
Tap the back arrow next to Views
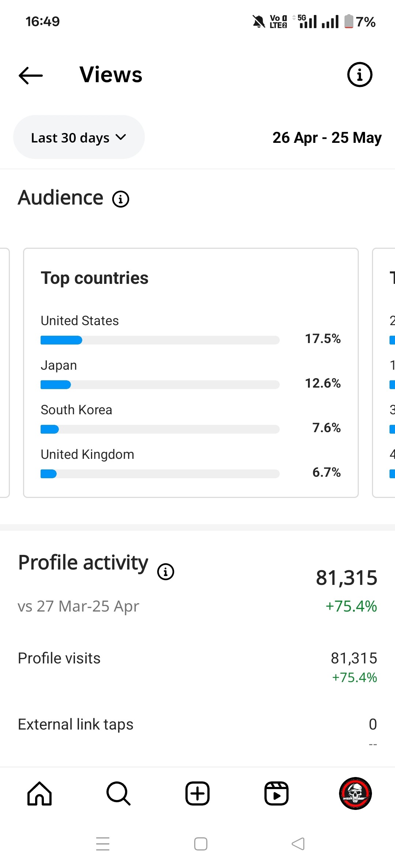click(x=31, y=76)
